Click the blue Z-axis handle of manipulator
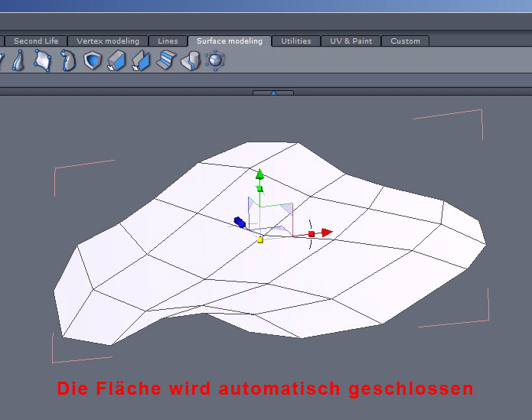The width and height of the screenshot is (532, 420). pos(240,223)
